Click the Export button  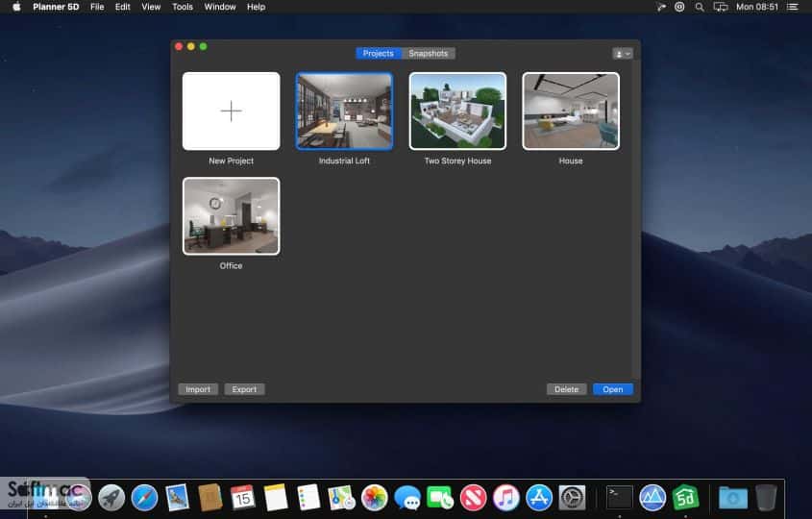click(244, 389)
